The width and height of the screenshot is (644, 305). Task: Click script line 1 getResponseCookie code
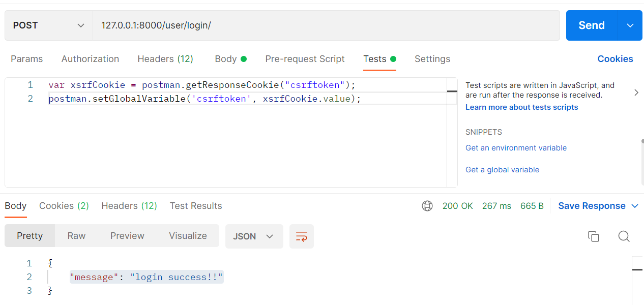202,85
